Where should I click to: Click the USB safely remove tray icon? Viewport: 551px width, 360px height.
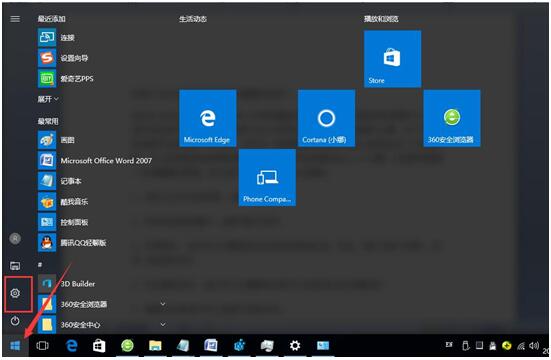tap(466, 346)
